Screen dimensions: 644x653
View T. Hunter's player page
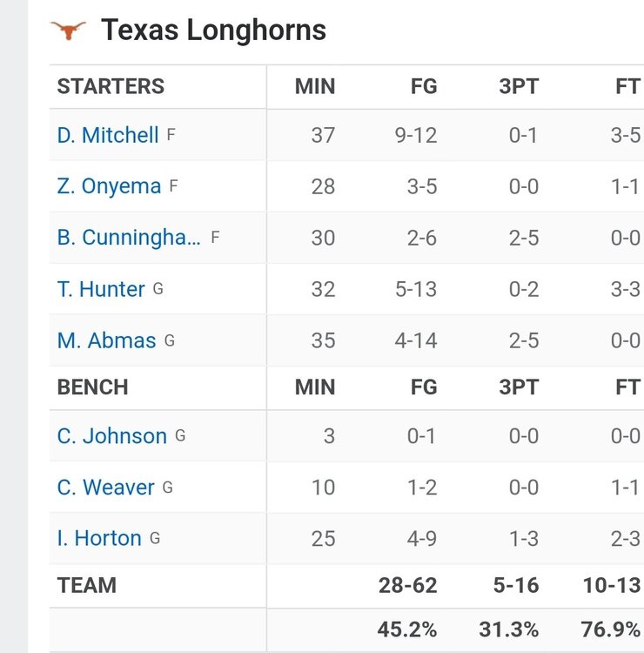pyautogui.click(x=101, y=289)
